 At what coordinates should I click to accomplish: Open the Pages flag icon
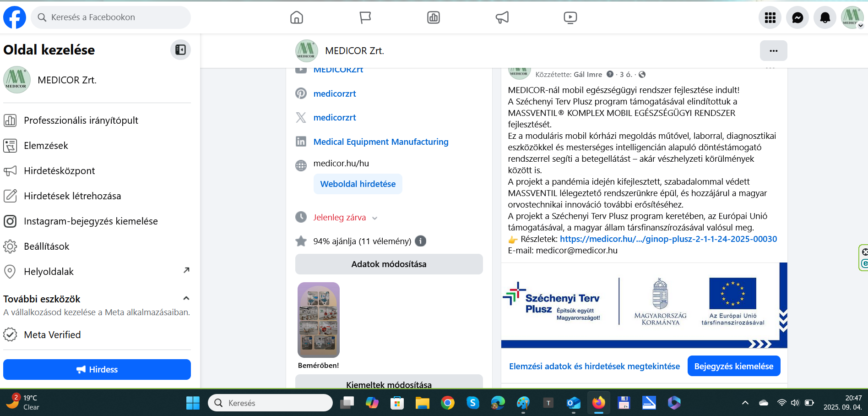(365, 18)
